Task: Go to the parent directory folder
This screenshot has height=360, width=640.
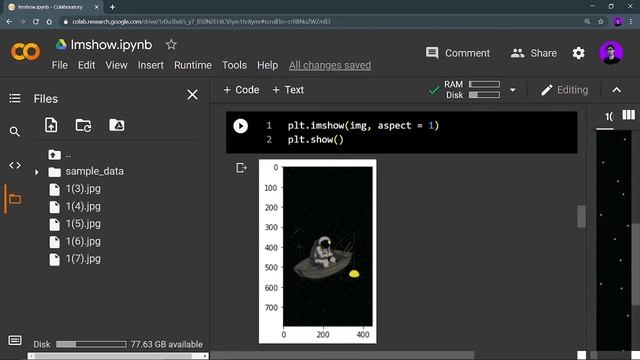Action: 55,155
